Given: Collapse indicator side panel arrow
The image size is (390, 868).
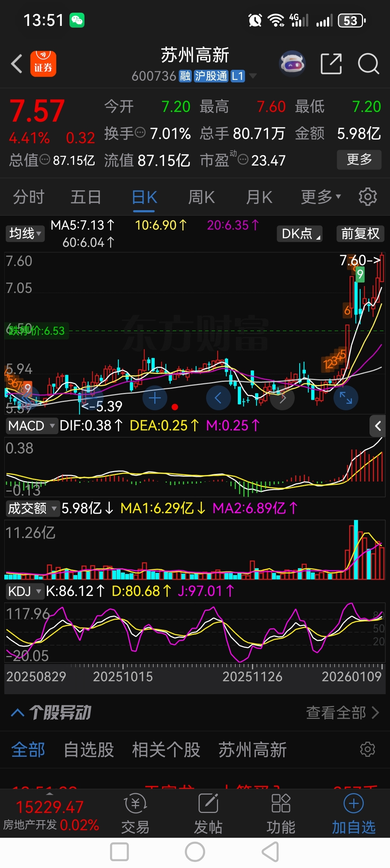Looking at the screenshot, I should tap(378, 426).
